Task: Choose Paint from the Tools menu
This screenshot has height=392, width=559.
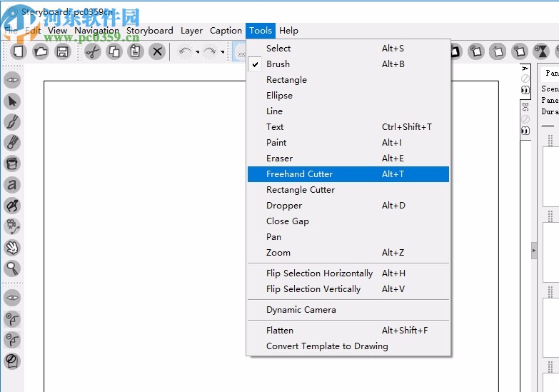Action: pyautogui.click(x=348, y=142)
